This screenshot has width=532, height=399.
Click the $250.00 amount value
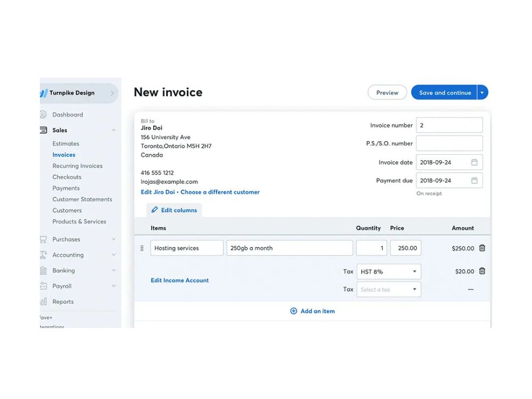[463, 248]
